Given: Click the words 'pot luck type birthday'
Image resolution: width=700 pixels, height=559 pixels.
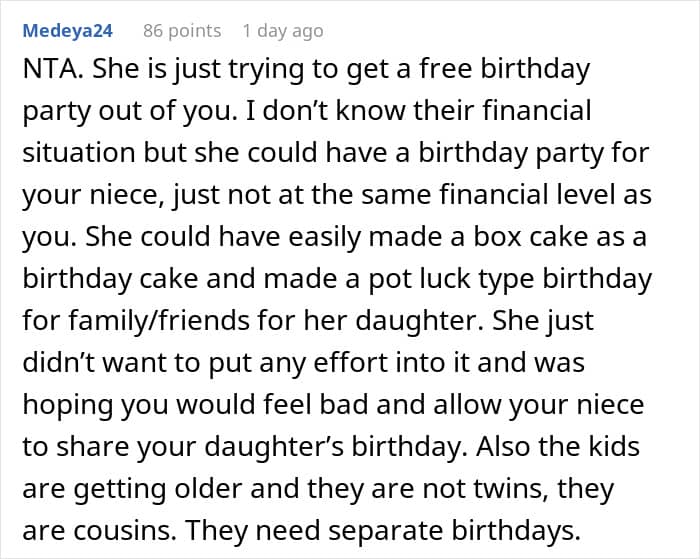Looking at the screenshot, I should [510, 279].
